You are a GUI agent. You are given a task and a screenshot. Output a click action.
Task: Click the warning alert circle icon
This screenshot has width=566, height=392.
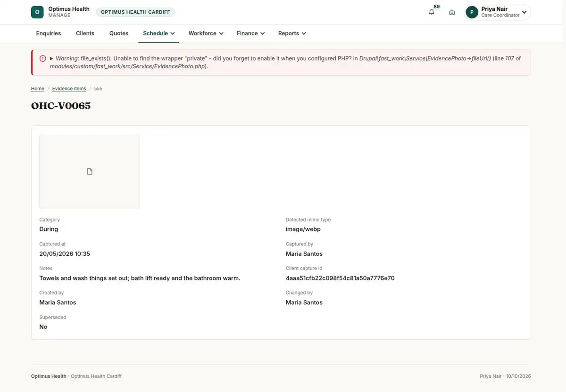click(42, 58)
